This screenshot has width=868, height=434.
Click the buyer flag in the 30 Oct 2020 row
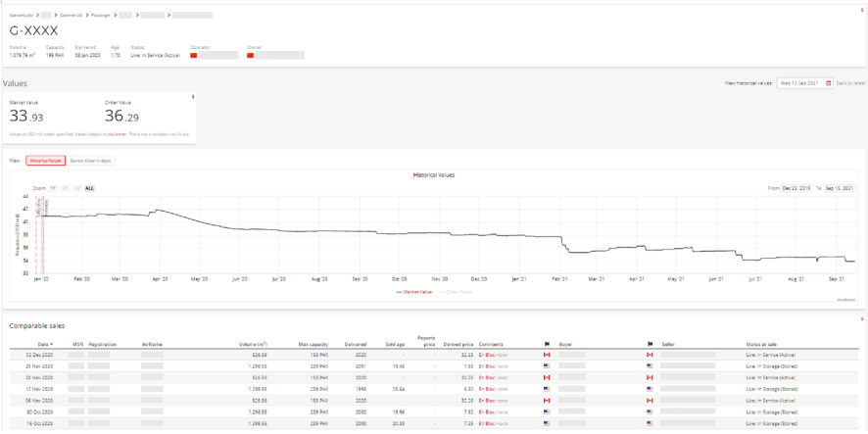548,411
